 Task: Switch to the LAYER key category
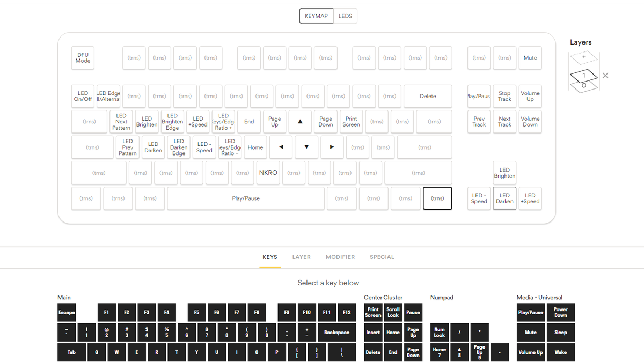[301, 257]
